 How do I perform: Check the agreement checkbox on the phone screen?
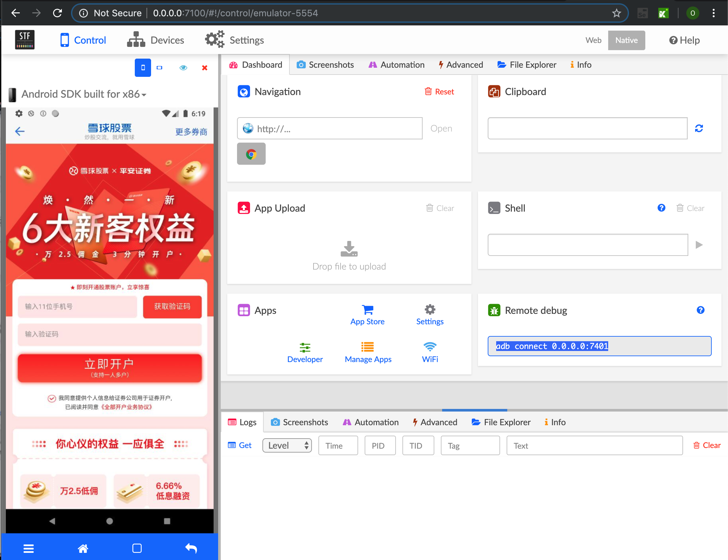[x=52, y=398]
